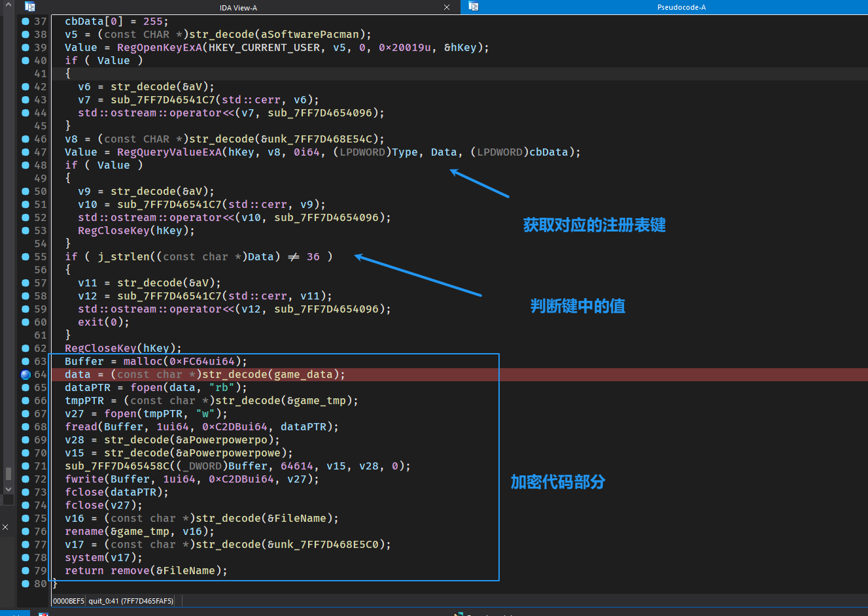Toggle breakpoint dot on line 71

point(26,466)
